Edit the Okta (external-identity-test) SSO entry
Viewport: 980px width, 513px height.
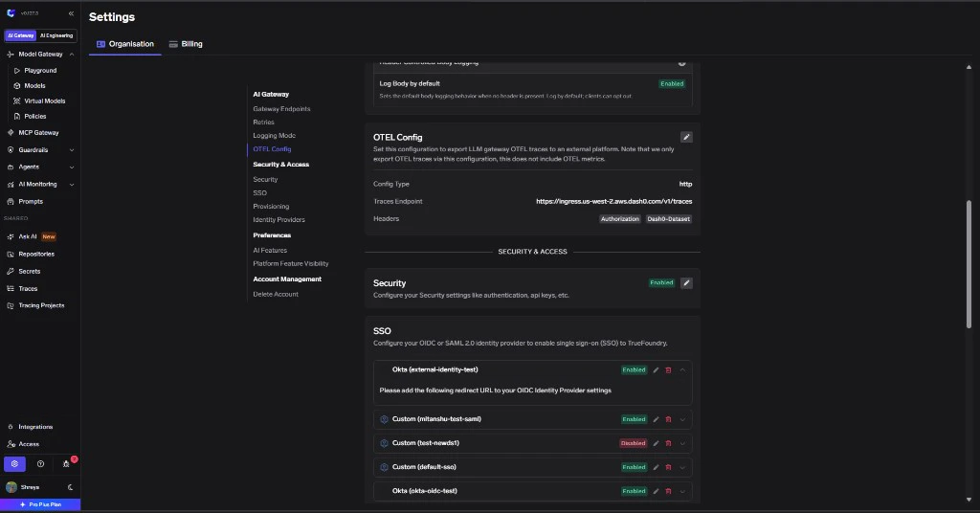click(656, 369)
